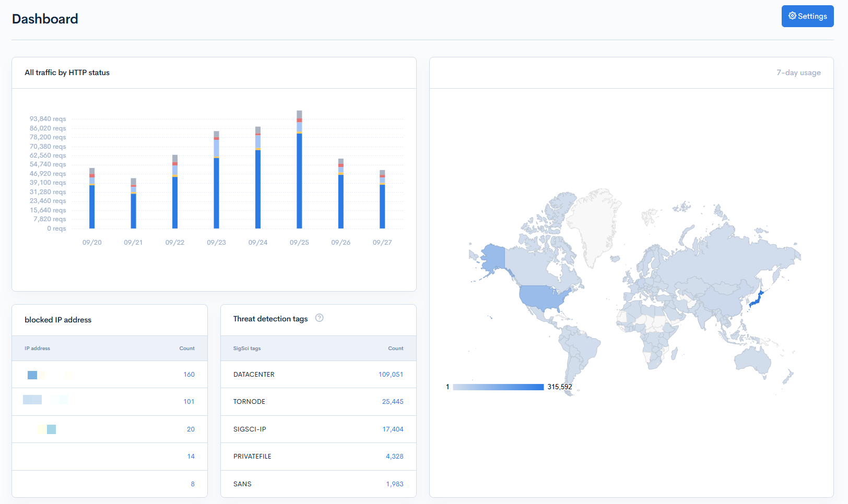
Task: Select the SANS tag name
Action: point(242,484)
